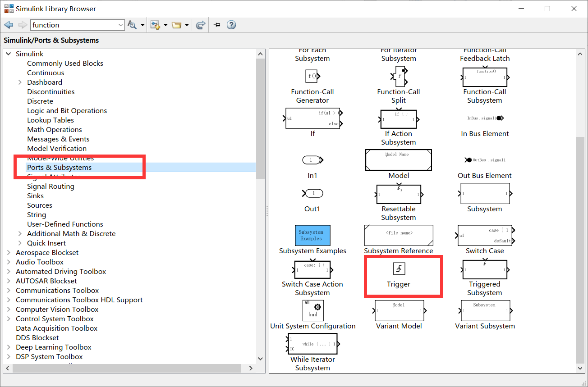The width and height of the screenshot is (588, 387).
Task: Select the Triggered Subsystem block
Action: pos(485,269)
